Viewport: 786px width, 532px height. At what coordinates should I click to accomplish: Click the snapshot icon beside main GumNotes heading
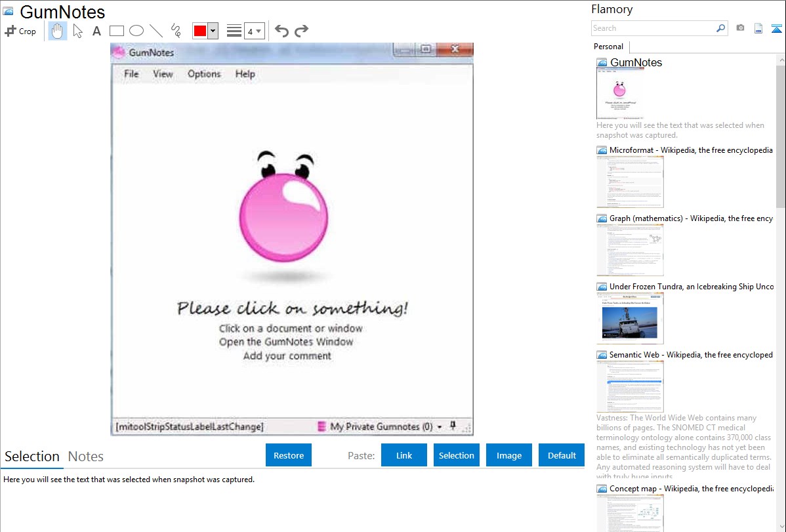tap(9, 11)
